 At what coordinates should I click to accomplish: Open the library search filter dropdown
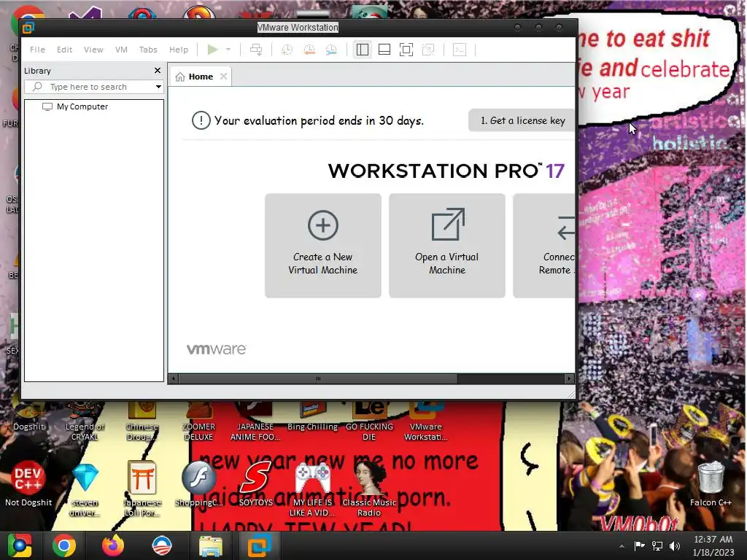[x=158, y=87]
